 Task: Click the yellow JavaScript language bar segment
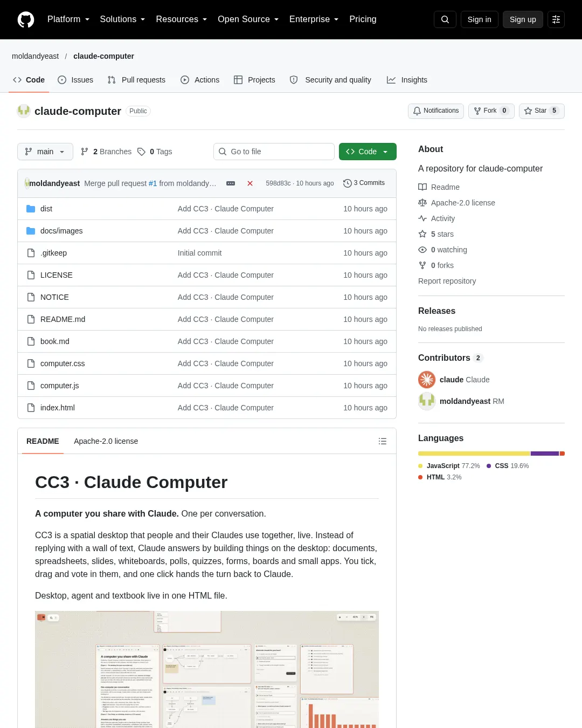pyautogui.click(x=474, y=454)
